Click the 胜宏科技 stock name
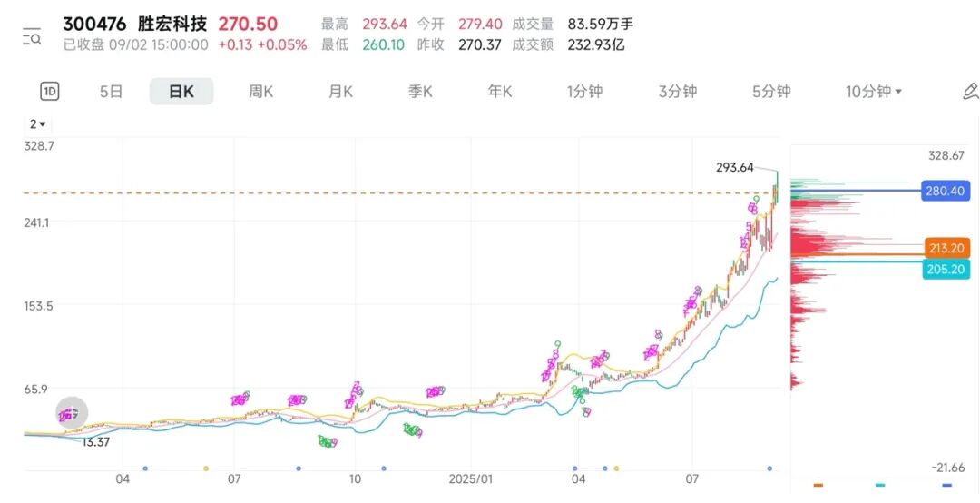 [171, 25]
